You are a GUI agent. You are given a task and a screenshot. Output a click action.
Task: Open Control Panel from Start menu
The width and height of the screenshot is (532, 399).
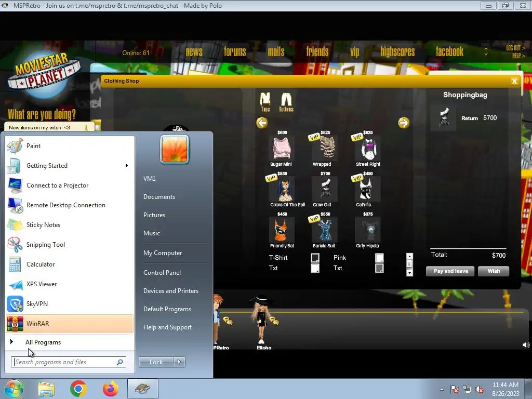[162, 273]
